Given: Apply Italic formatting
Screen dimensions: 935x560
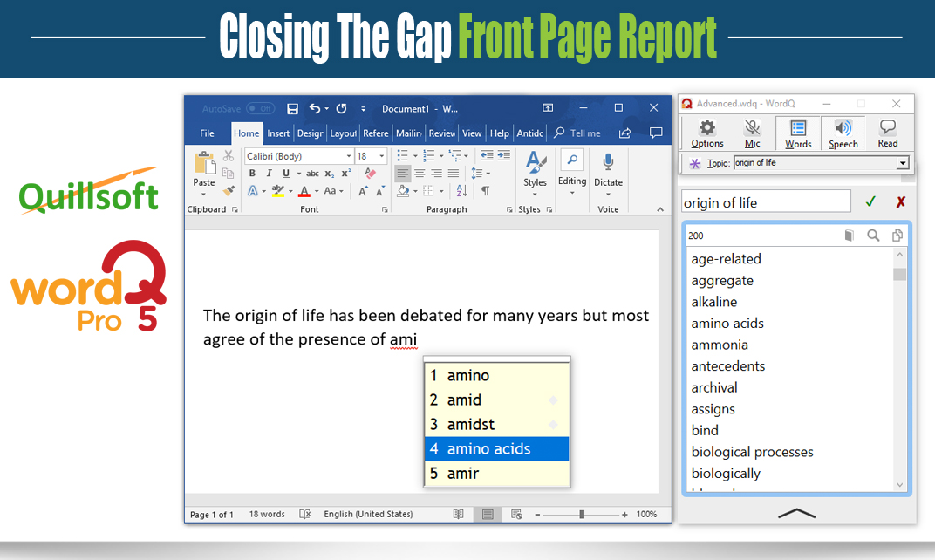Looking at the screenshot, I should (269, 174).
